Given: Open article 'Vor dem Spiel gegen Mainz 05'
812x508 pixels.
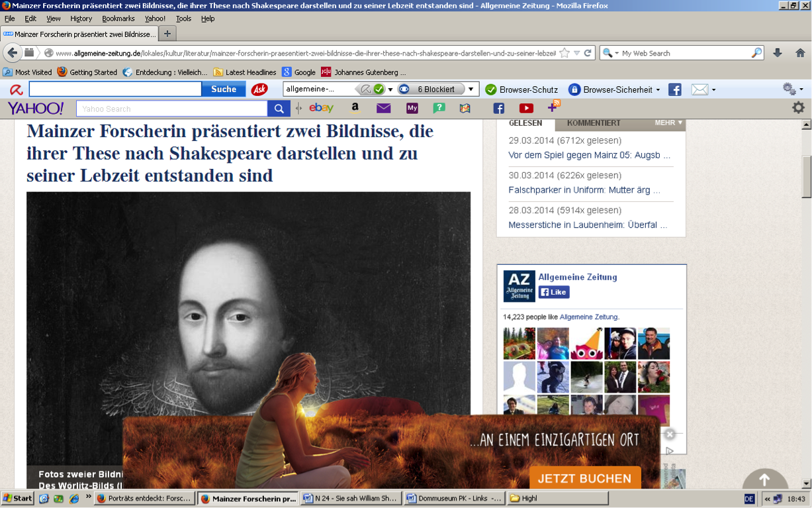Looking at the screenshot, I should 590,155.
